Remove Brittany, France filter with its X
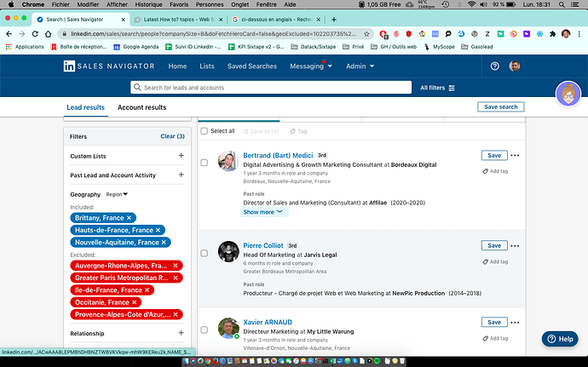Screen dimensions: 588x367 pyautogui.click(x=132, y=218)
